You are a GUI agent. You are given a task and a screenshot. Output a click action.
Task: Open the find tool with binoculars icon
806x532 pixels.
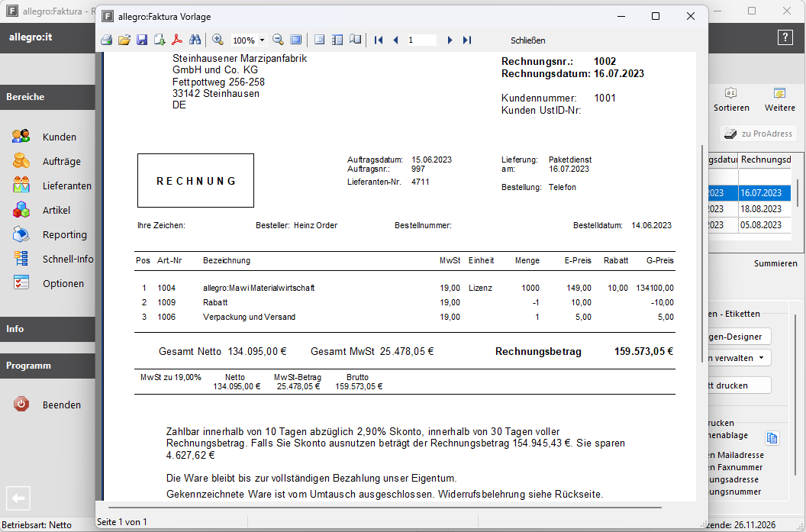click(195, 40)
